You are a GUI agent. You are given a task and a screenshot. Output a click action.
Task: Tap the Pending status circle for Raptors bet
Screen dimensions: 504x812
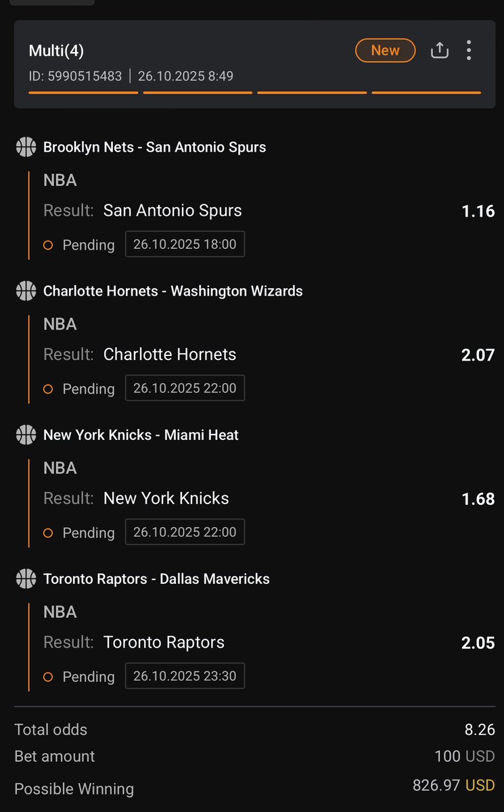click(x=48, y=677)
